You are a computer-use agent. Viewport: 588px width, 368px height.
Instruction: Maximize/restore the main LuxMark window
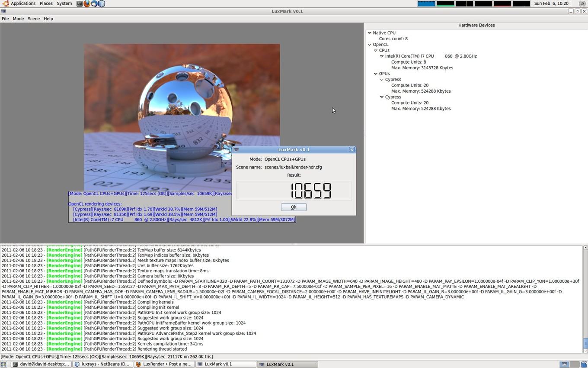[577, 11]
